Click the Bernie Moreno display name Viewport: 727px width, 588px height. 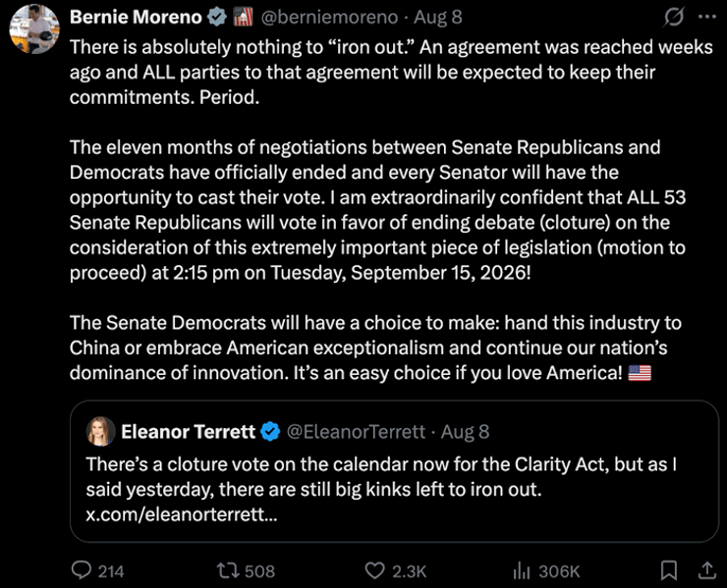click(136, 17)
